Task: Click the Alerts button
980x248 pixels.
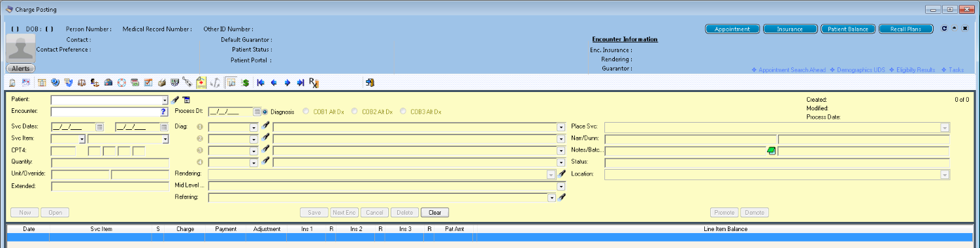Action: 21,69
